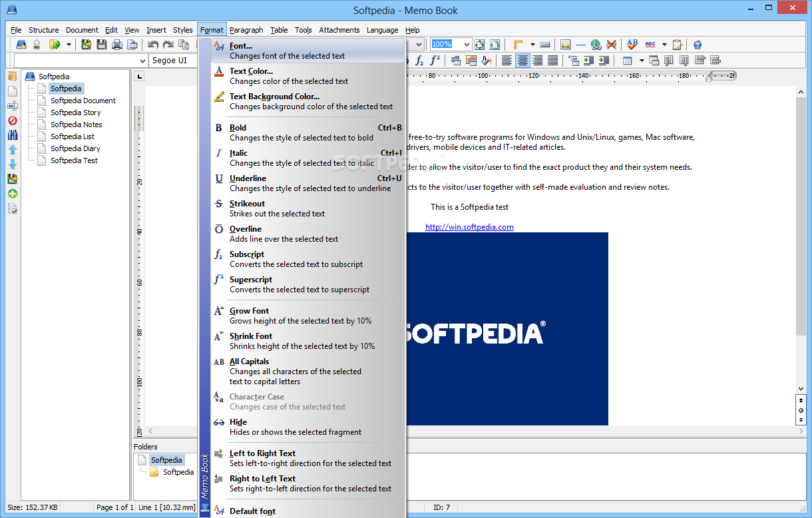Click the print preview icon next to the printer
Image resolution: width=812 pixels, height=518 pixels.
132,45
